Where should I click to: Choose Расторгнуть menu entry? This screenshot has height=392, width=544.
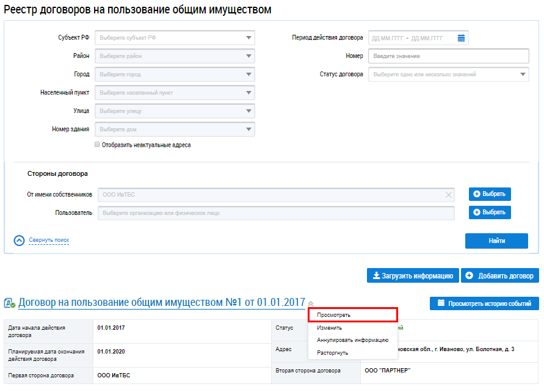(352, 353)
